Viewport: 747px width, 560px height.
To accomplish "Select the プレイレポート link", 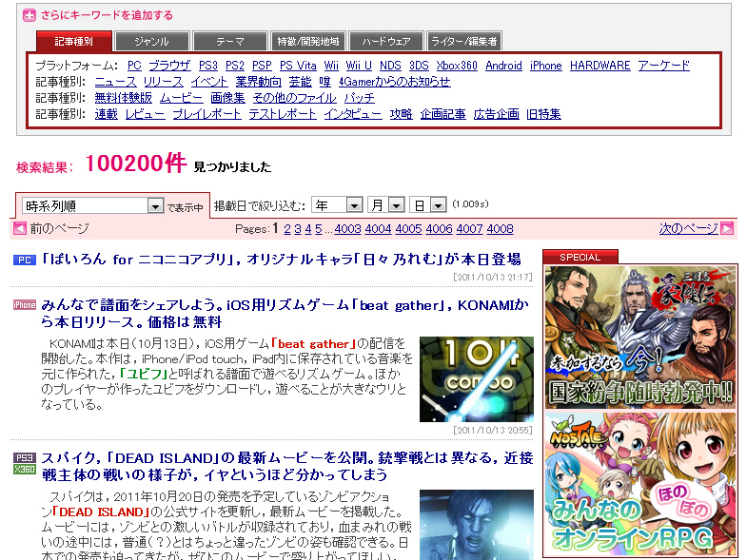I will point(206,114).
